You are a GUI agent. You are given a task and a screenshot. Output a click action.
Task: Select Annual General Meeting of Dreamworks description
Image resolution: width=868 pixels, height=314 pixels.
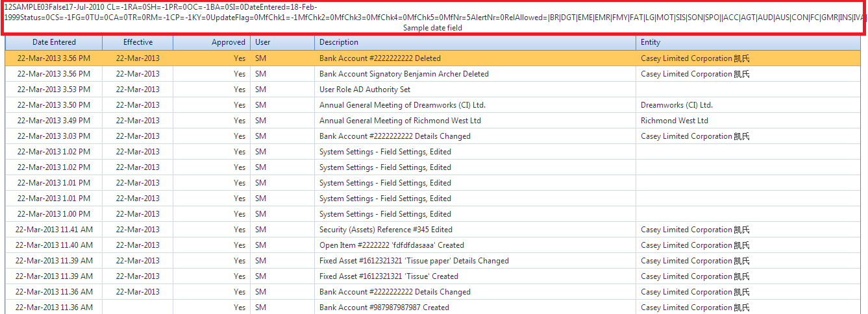point(402,105)
